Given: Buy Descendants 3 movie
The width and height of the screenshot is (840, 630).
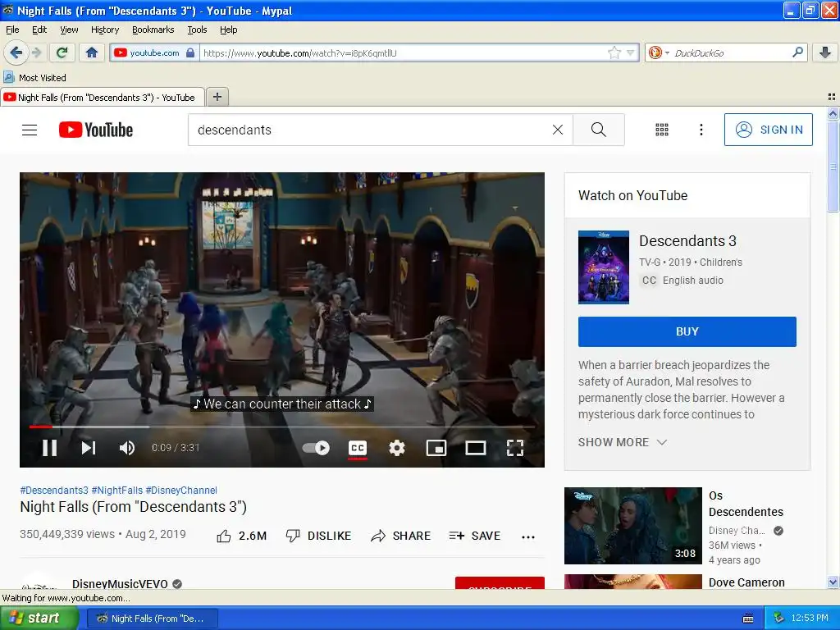Looking at the screenshot, I should click(687, 331).
